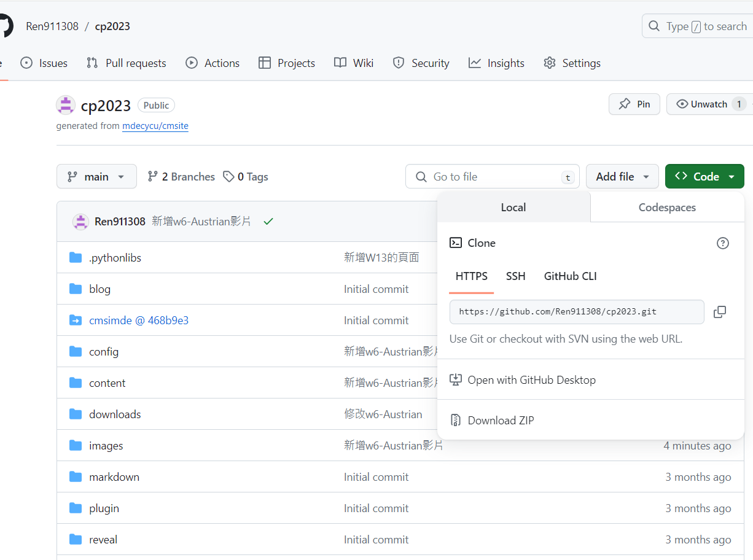The image size is (753, 560).
Task: Click the Ren911308 avatar in commit row
Action: pyautogui.click(x=80, y=222)
